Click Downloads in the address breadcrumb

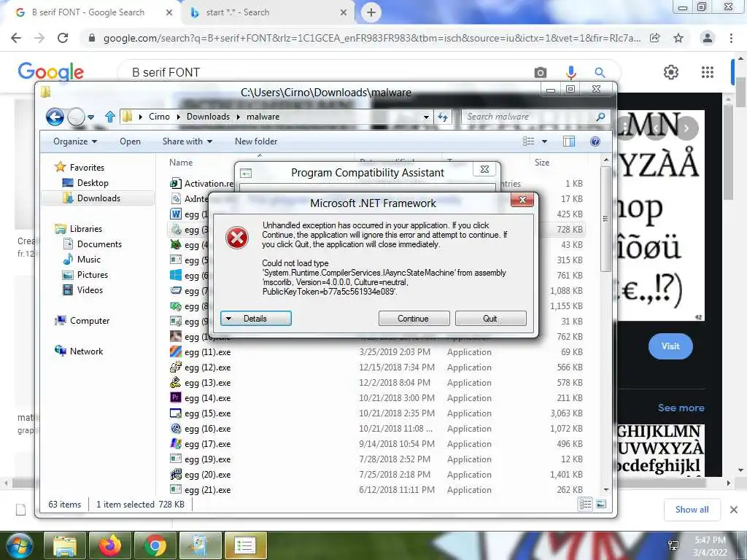coord(208,117)
